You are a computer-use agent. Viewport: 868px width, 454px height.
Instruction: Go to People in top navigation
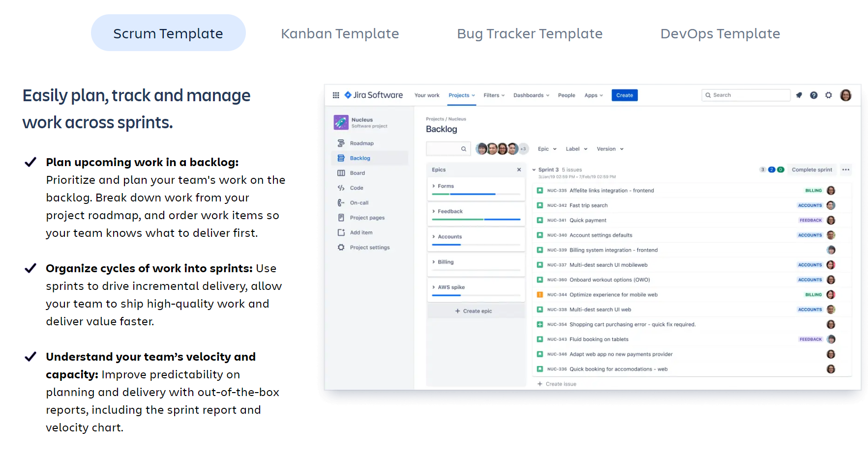(x=567, y=95)
